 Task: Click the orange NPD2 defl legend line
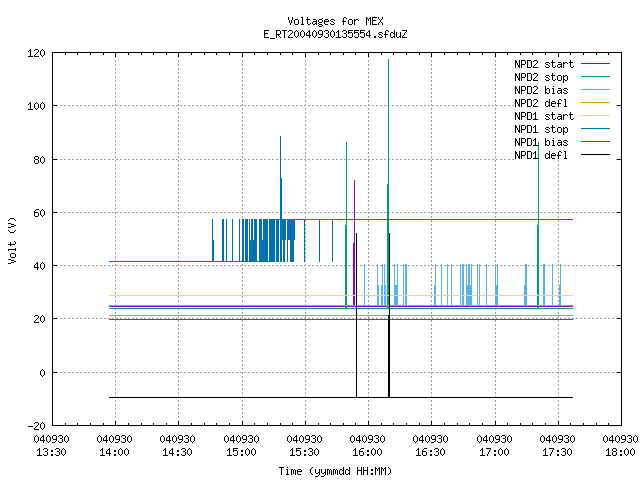596,103
